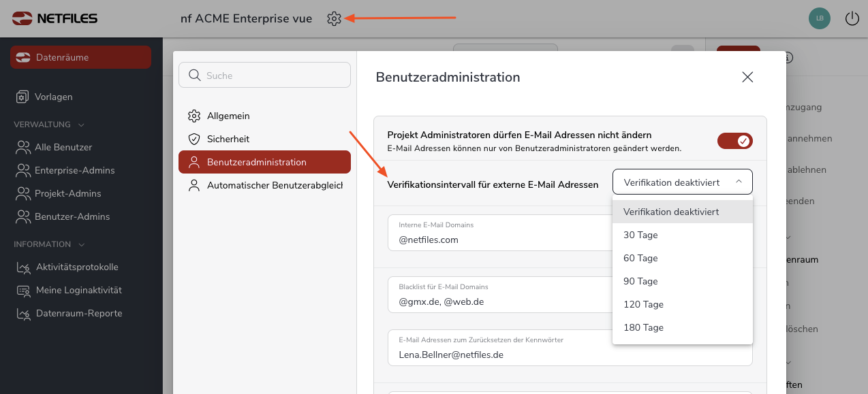Click the Aktivitätsprotokolle chart icon
868x394 pixels.
23,267
